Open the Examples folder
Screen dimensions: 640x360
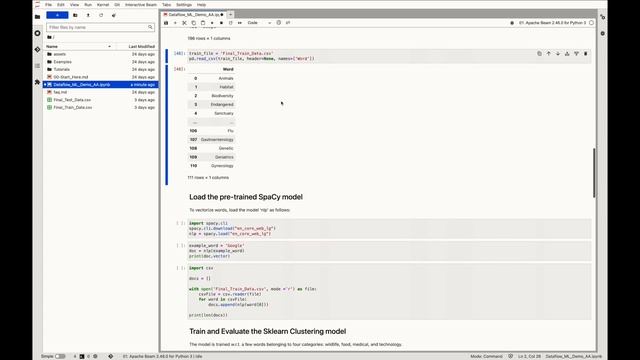[100, 62]
